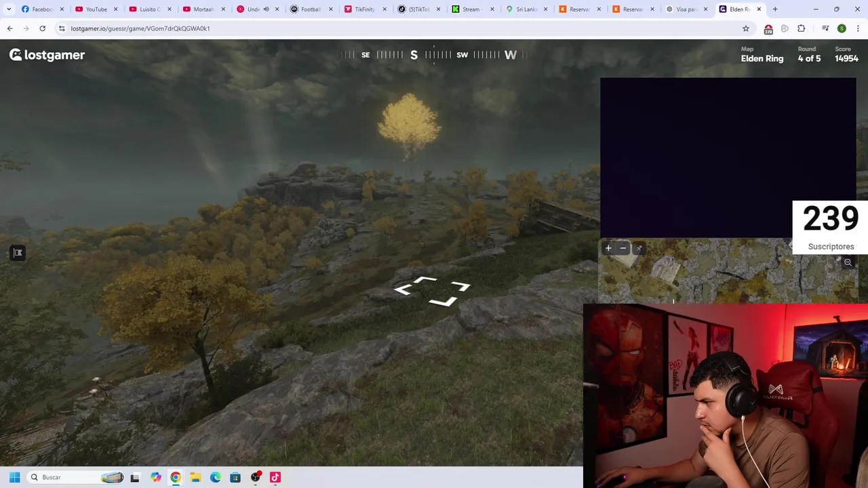Click the Score value 14954
The image size is (868, 488).
coord(846,59)
